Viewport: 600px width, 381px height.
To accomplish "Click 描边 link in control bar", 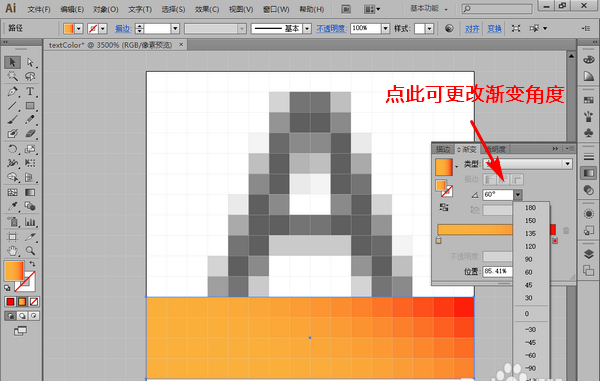I will pos(123,28).
